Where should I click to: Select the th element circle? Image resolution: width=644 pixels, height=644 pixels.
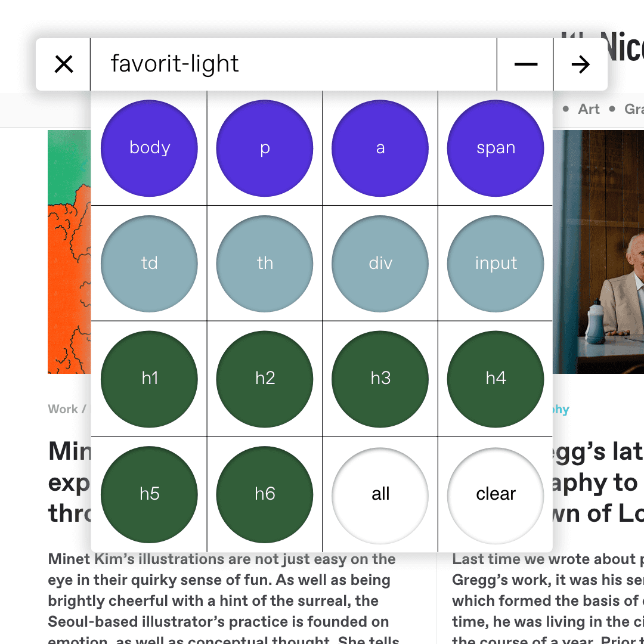coord(265,263)
